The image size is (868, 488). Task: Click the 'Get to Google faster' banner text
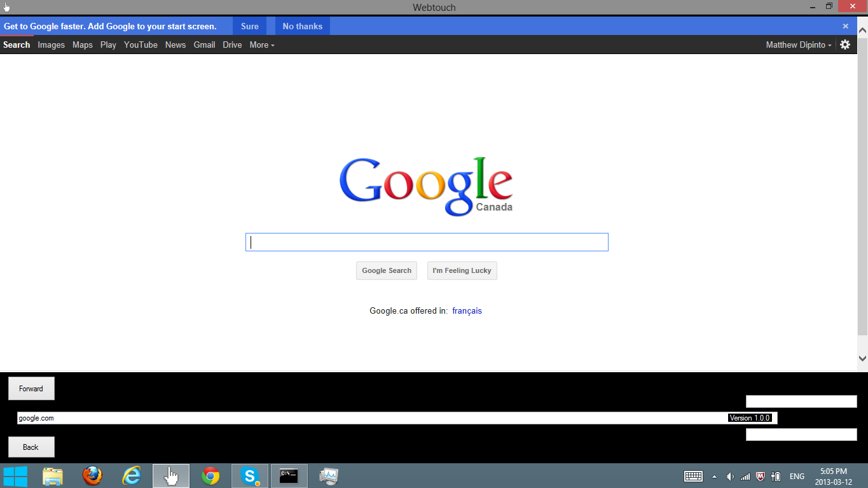[x=110, y=26]
